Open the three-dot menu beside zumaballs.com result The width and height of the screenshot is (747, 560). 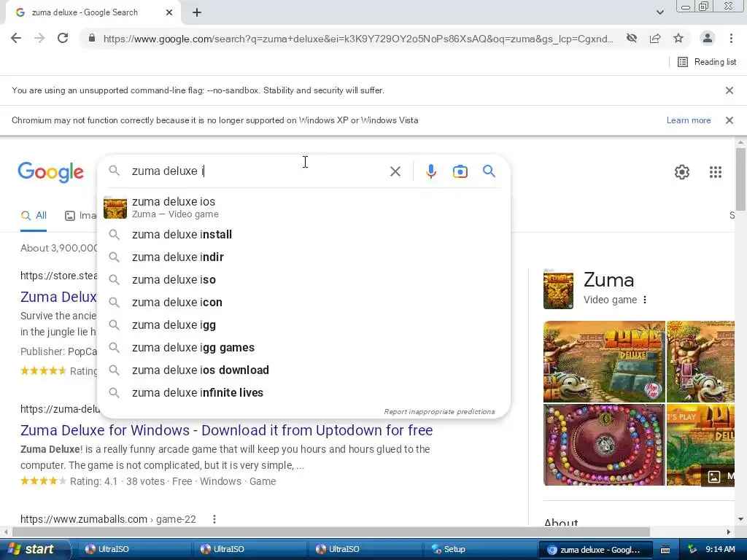(x=214, y=519)
